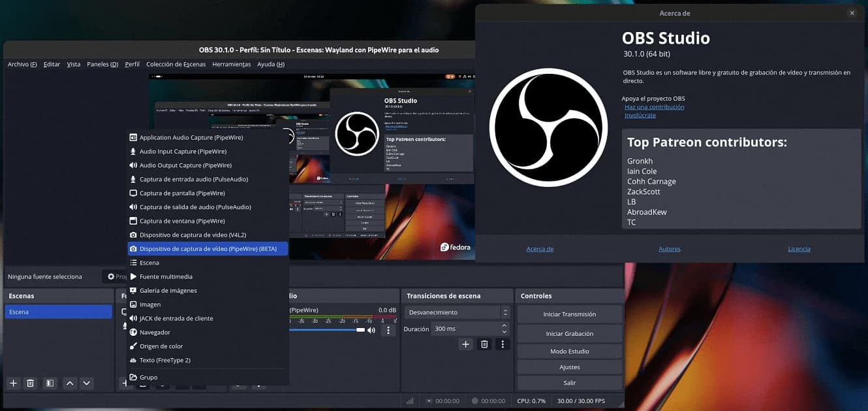Viewport: 868px width, 411px height.
Task: Click the Audio Output Capture speaker icon
Action: [x=133, y=165]
